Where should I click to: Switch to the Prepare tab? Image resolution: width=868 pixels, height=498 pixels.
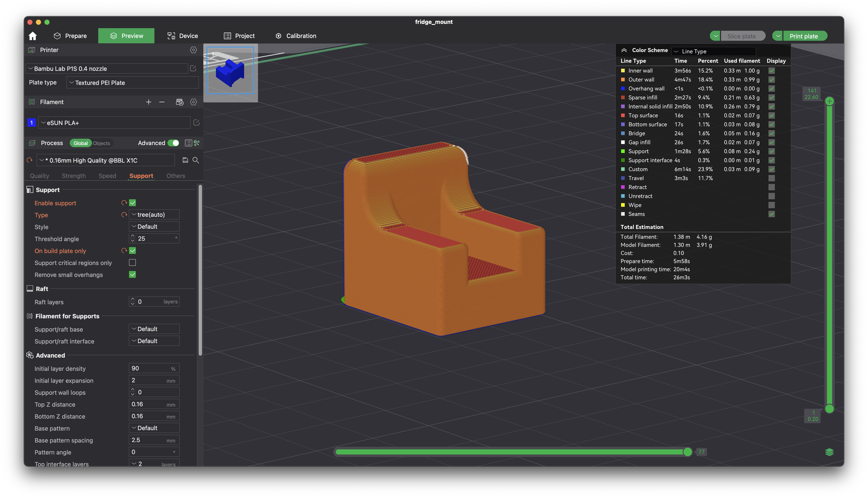[x=70, y=36]
